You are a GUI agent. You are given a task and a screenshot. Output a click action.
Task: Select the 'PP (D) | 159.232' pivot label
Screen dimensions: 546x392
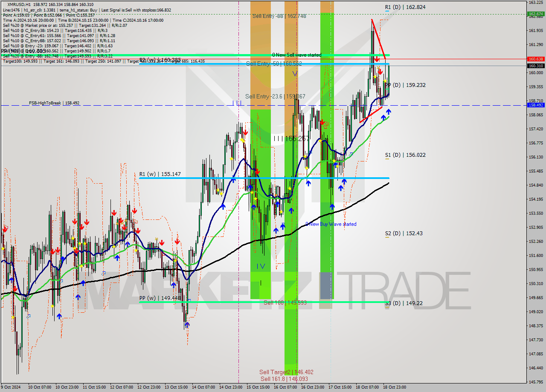coord(405,85)
